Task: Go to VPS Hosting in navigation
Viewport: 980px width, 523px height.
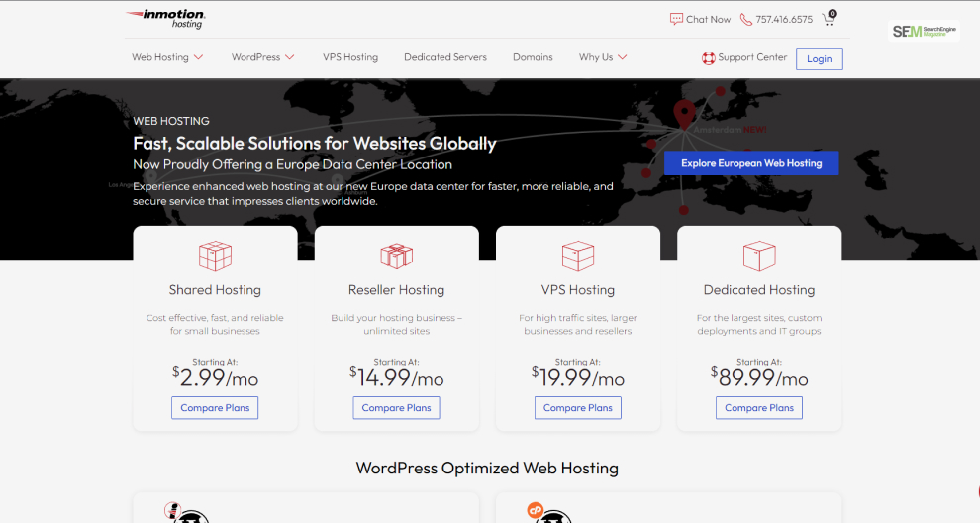Action: coord(350,56)
